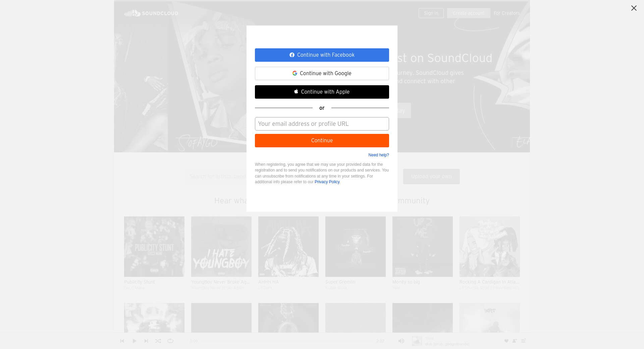
Task: Open the Rocking A Cardigan cover art
Action: tap(490, 247)
